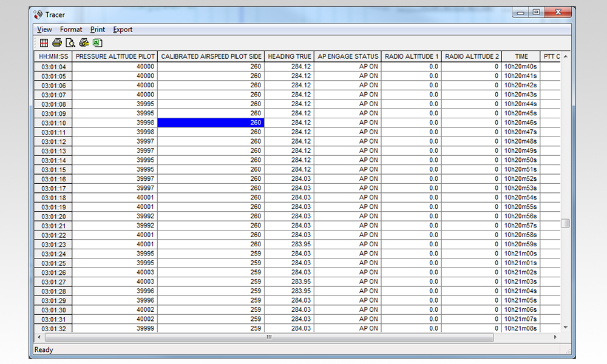Click the vertical scrollbar down arrow
The width and height of the screenshot is (607, 364).
point(565,328)
